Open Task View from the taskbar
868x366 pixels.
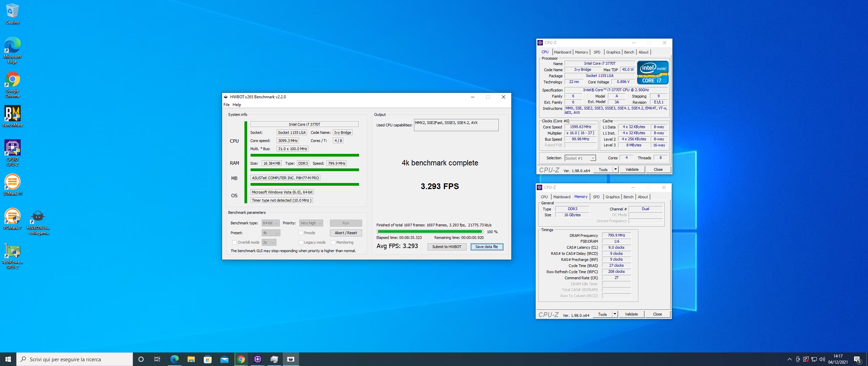click(x=157, y=359)
